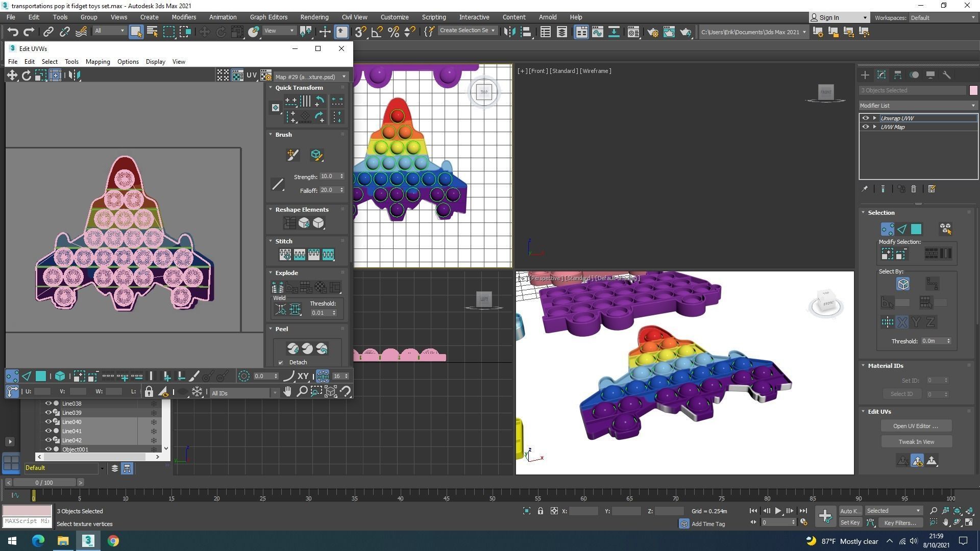Toggle the Detach checkbox in Peel rollout
This screenshot has width=980, height=551.
pos(281,363)
